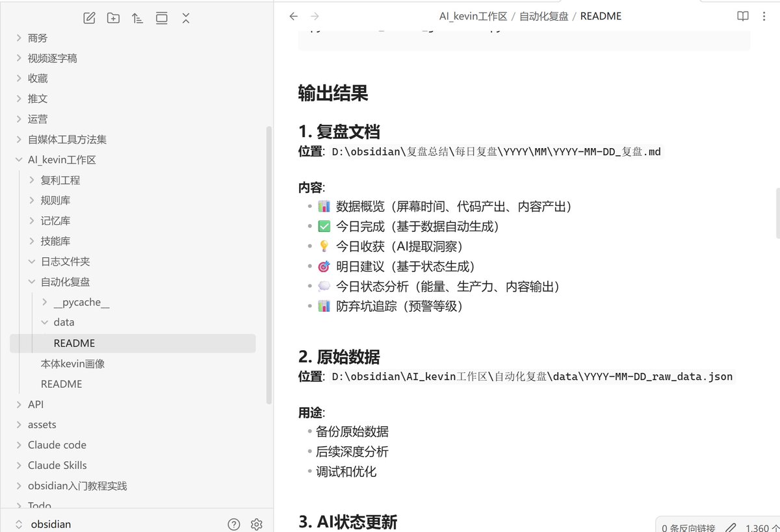The height and width of the screenshot is (532, 780).
Task: Toggle edit mode pencil in status bar
Action: click(731, 527)
